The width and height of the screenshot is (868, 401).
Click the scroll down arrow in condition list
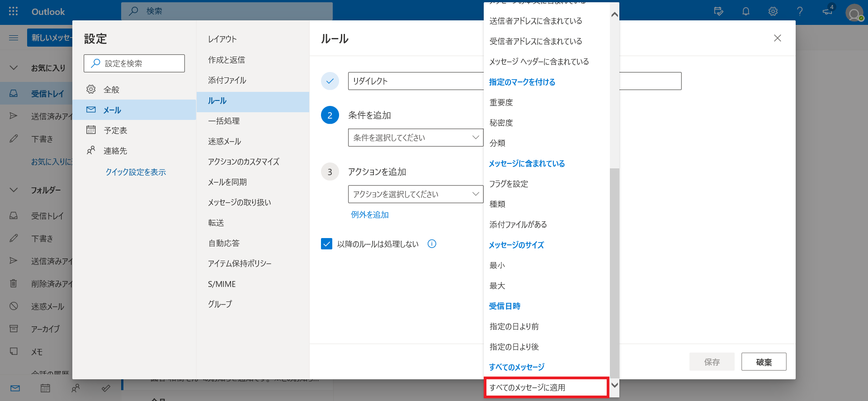tap(614, 385)
